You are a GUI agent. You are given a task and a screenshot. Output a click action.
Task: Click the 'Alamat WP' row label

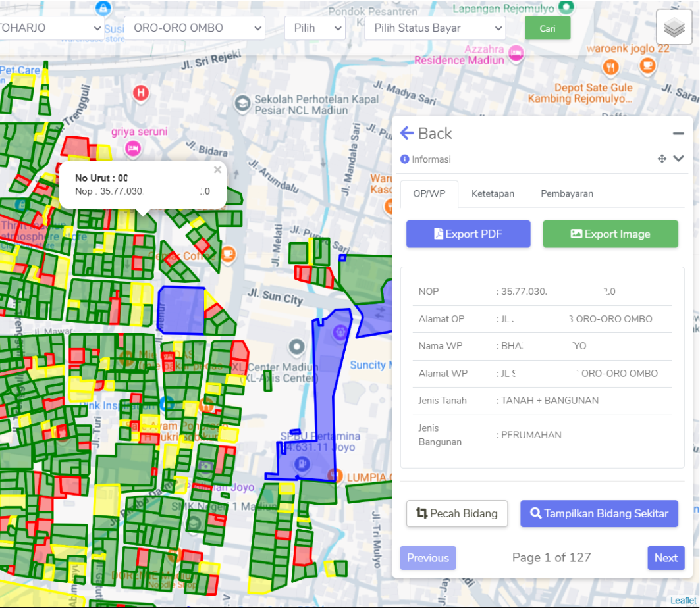coord(443,374)
